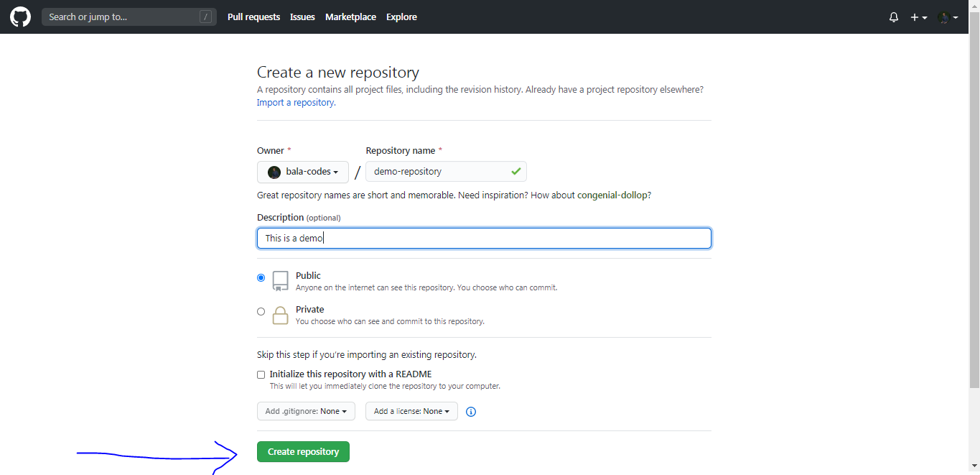
Task: Click the plus icon to create new
Action: pos(915,17)
